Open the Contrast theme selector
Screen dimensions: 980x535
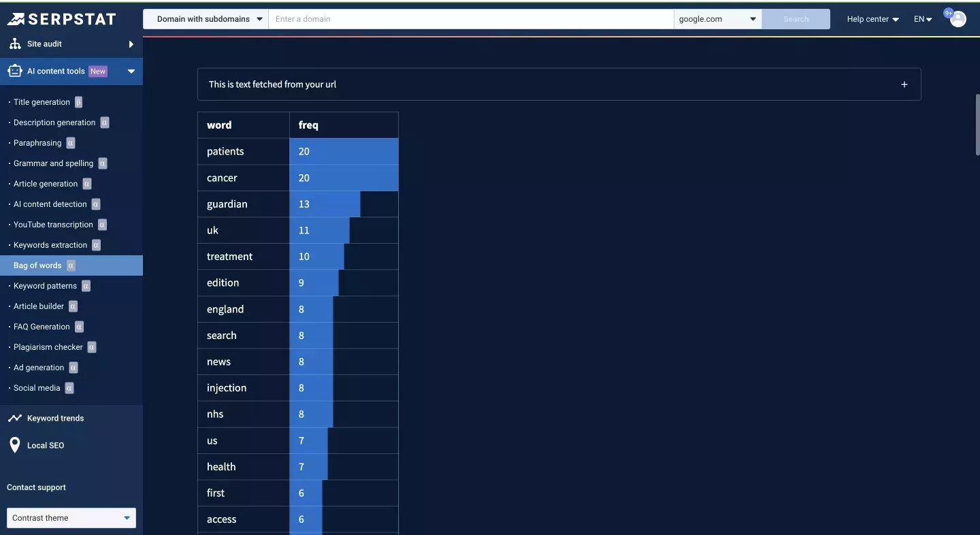pos(71,518)
